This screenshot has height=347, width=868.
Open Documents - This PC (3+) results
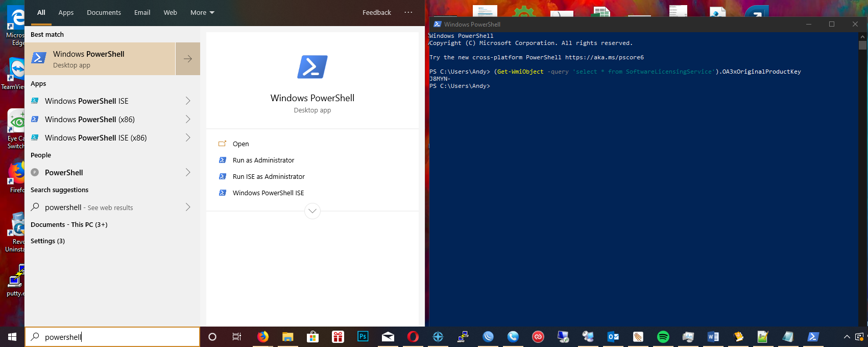click(x=69, y=224)
